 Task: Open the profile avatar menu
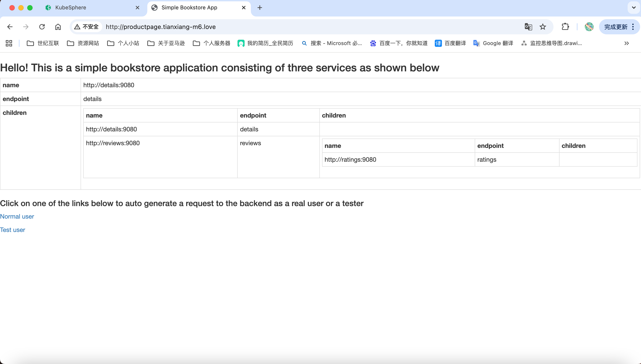(589, 27)
